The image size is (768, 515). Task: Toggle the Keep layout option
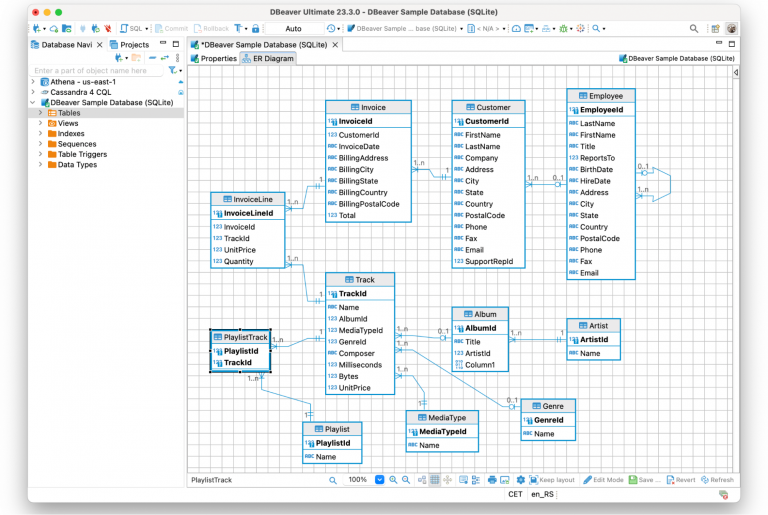pos(551,480)
